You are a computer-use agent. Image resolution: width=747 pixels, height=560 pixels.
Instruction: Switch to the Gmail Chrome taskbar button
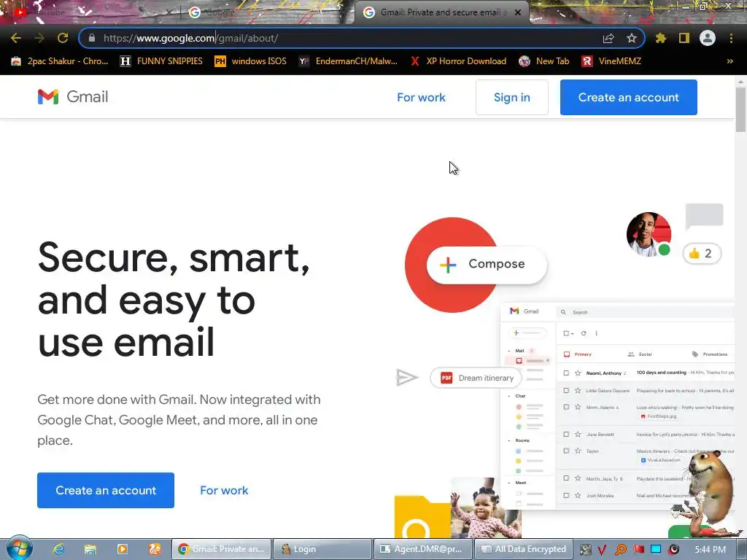point(222,549)
